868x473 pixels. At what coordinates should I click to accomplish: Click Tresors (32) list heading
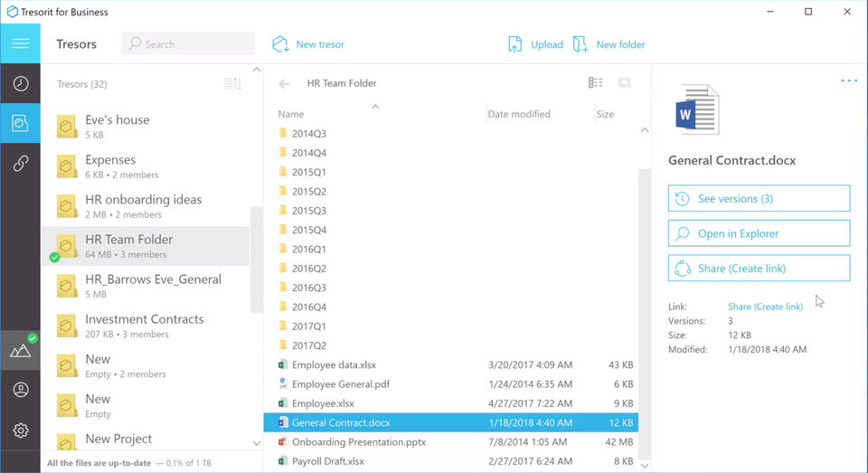point(82,84)
